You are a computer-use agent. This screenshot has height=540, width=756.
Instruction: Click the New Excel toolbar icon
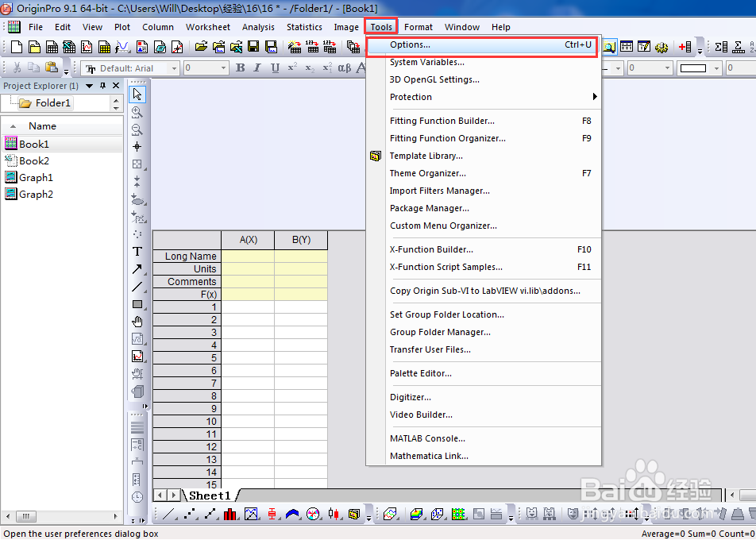(x=69, y=47)
